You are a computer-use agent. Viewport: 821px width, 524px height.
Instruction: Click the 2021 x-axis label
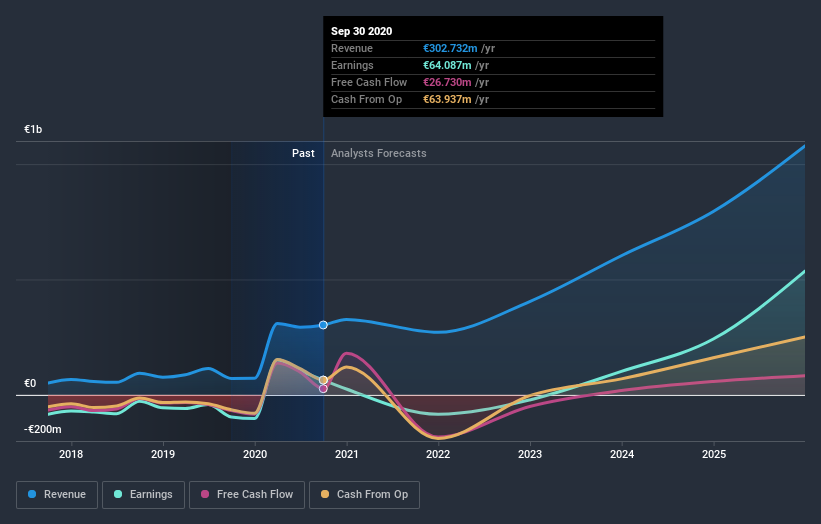[347, 454]
